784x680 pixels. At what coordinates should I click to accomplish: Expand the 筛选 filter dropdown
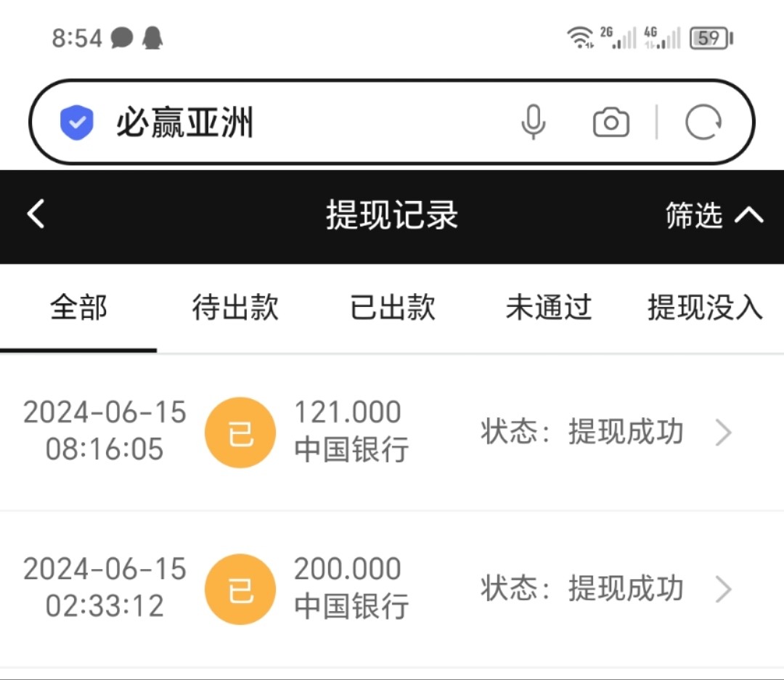714,216
